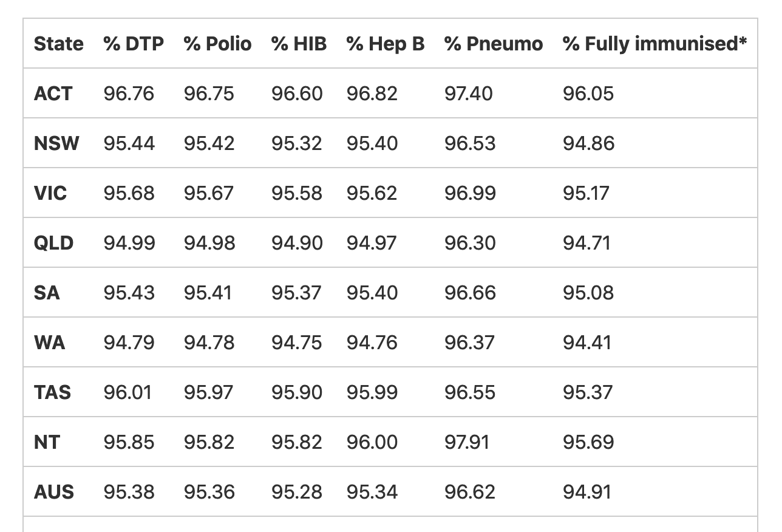Screen dimensions: 782x532
Task: Click the % Fully immunised column header
Action: click(654, 44)
